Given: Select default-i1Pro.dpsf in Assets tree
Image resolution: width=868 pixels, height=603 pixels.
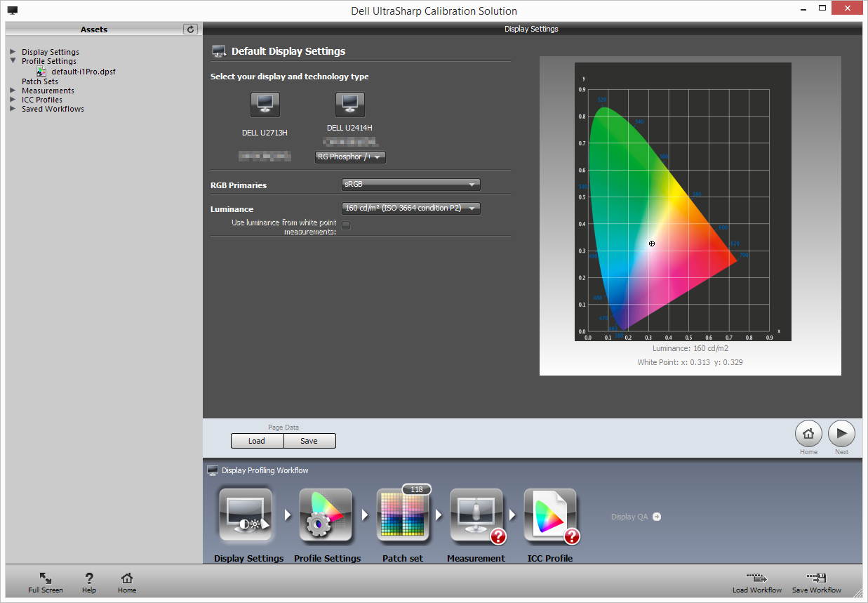Looking at the screenshot, I should click(x=84, y=72).
